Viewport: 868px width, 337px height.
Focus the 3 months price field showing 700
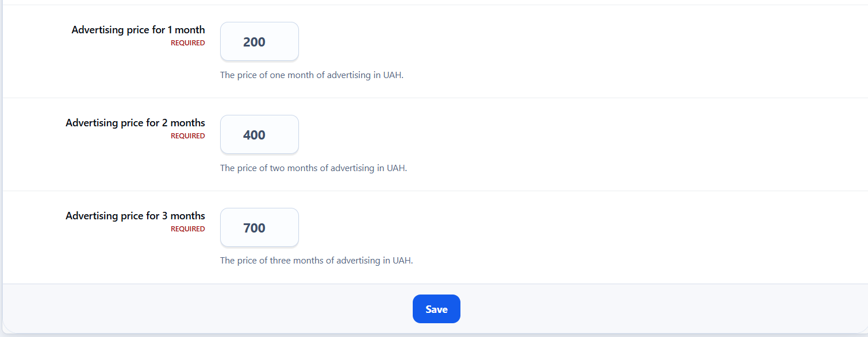pos(259,227)
